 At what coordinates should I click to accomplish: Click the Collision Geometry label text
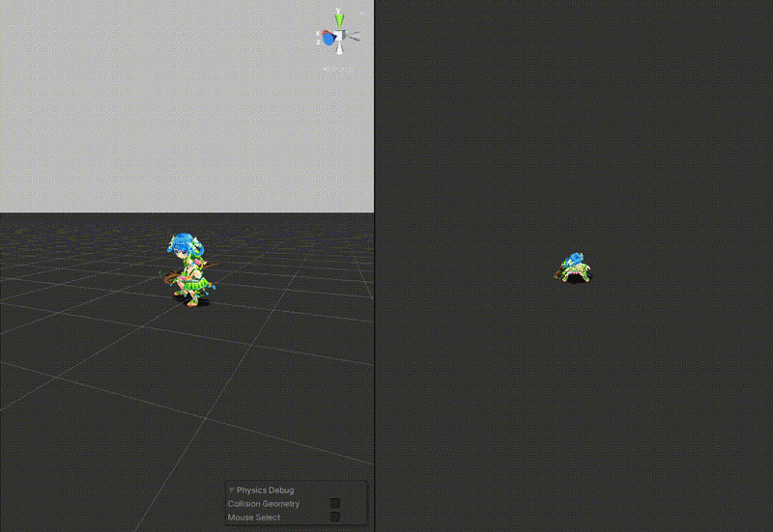[x=264, y=504]
